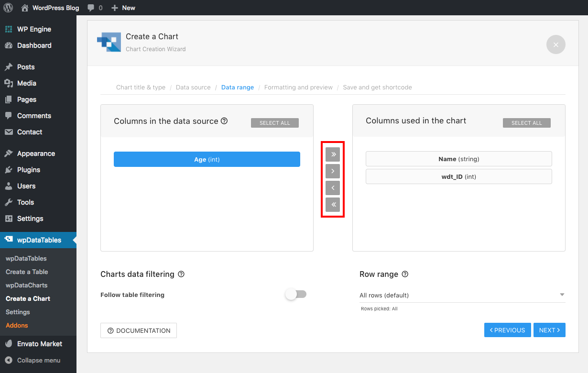Click the wpDataTables chart logo

(x=109, y=42)
